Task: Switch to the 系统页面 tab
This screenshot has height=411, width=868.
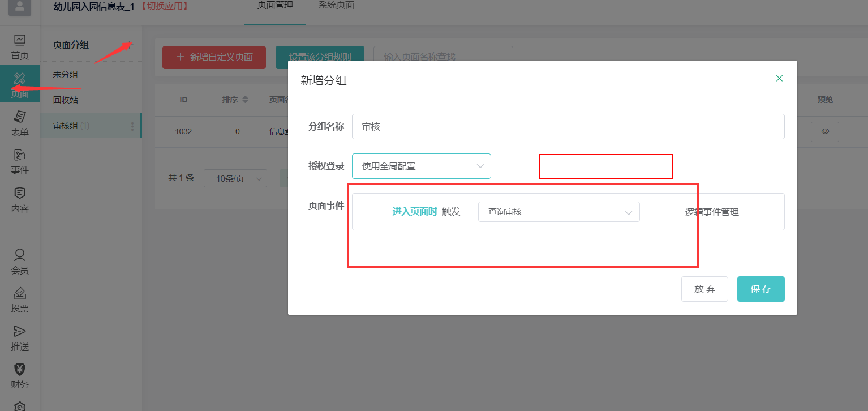Action: [336, 6]
